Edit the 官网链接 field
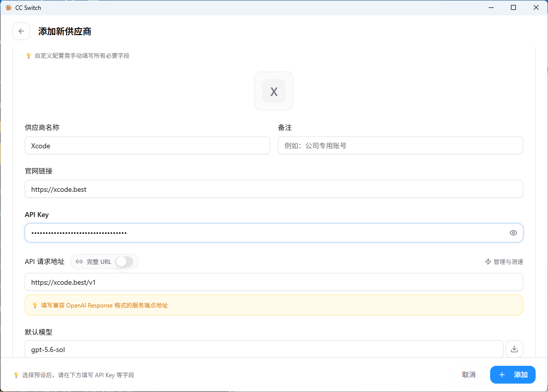 (x=274, y=189)
